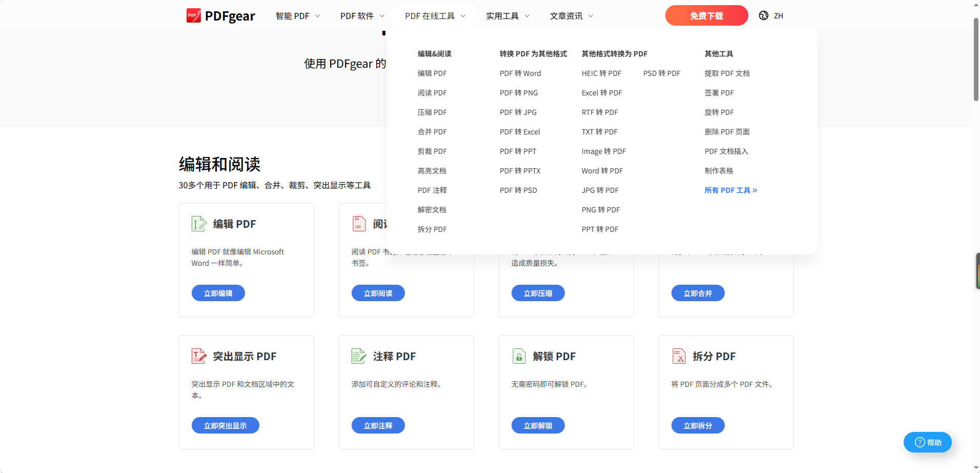Expand the 实用工具 dropdown menu
The width and height of the screenshot is (980, 473).
coord(508,16)
